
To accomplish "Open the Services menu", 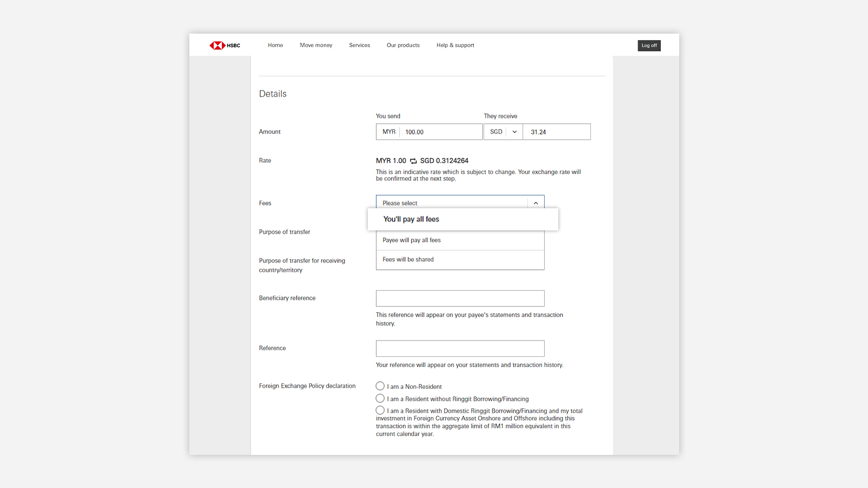I will (x=360, y=46).
